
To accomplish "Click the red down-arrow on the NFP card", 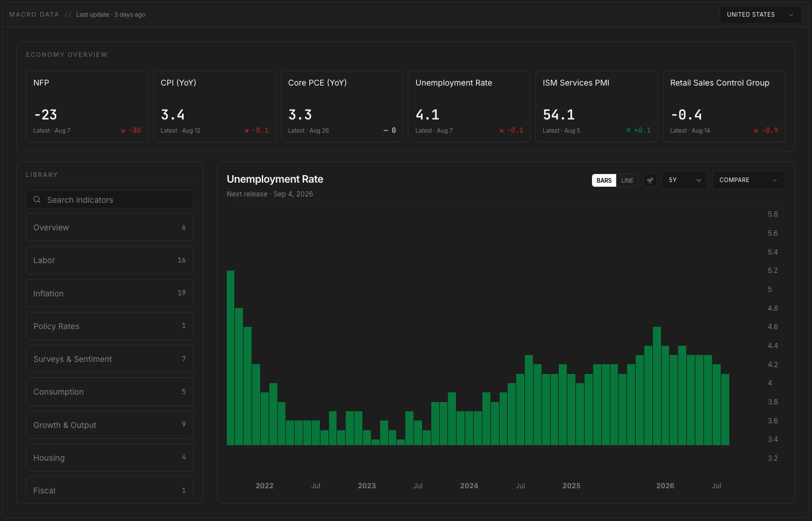I will click(x=123, y=130).
